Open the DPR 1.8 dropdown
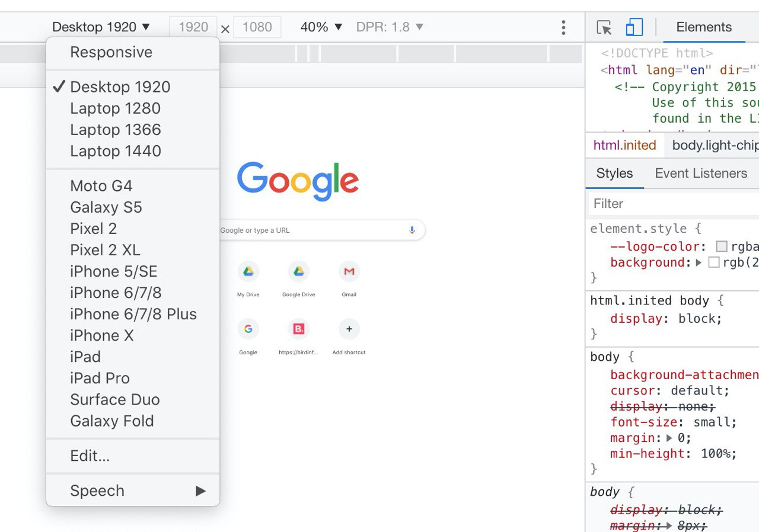Screen dimensions: 759x532 [x=390, y=27]
